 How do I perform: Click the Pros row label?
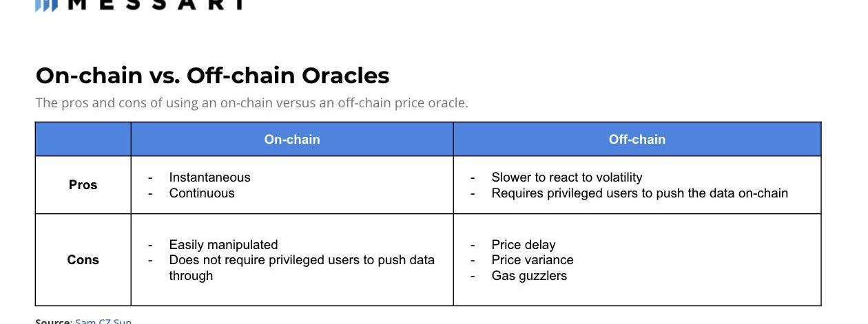click(x=83, y=185)
